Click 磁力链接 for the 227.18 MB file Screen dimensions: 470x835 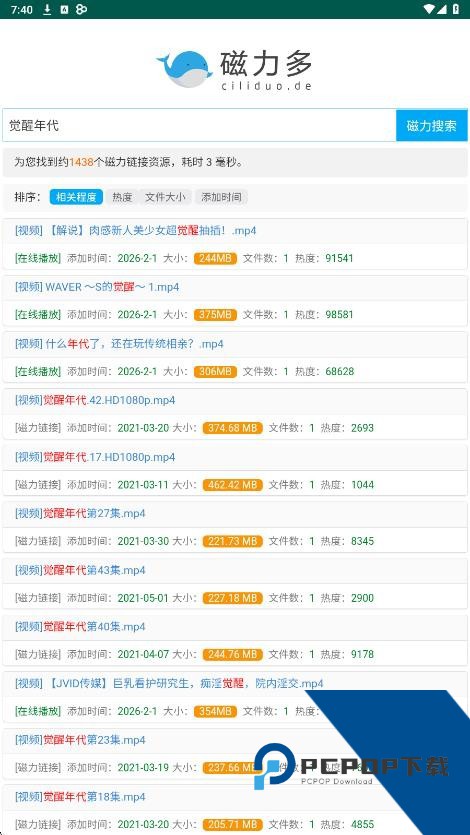(x=38, y=597)
